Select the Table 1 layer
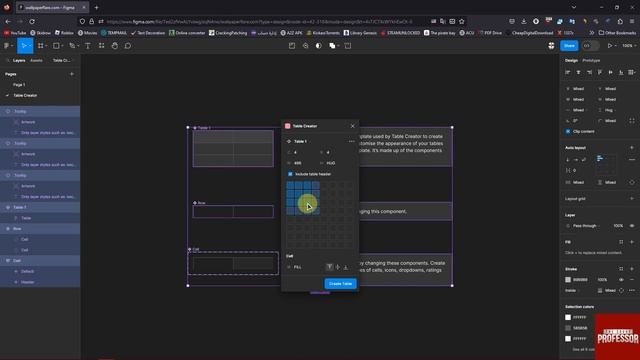 coord(40,207)
